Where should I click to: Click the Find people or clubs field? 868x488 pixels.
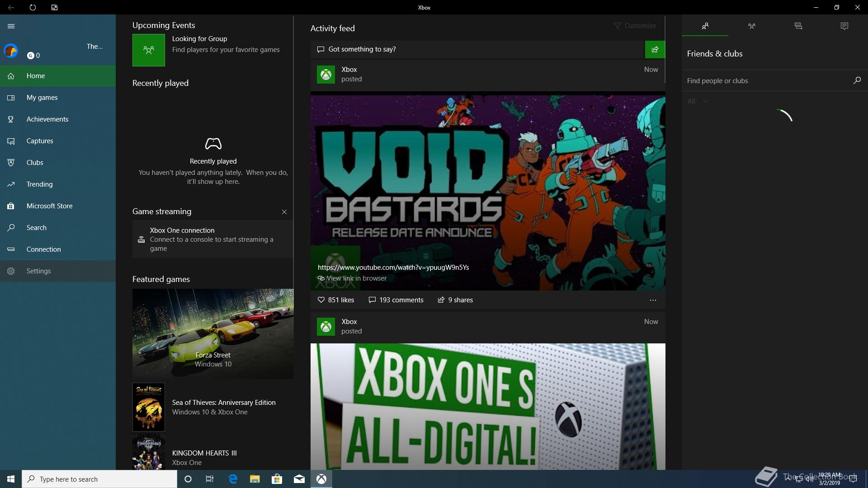coord(766,81)
